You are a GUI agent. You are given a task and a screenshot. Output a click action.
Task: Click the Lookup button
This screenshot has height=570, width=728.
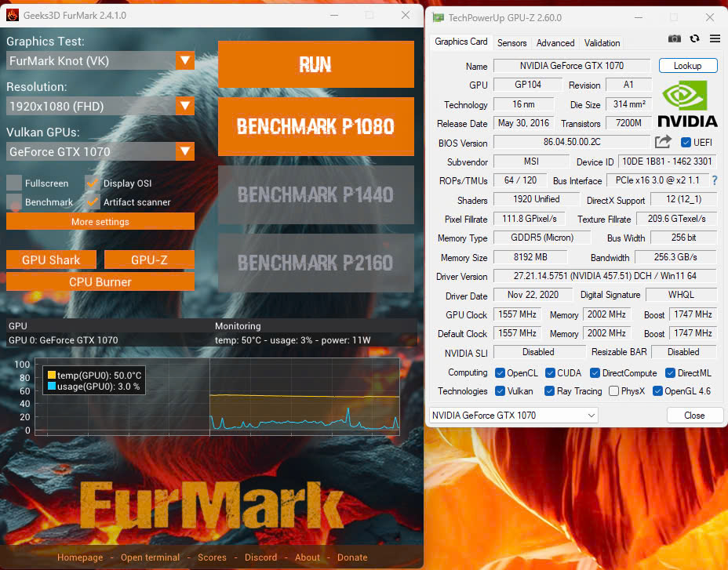[687, 66]
